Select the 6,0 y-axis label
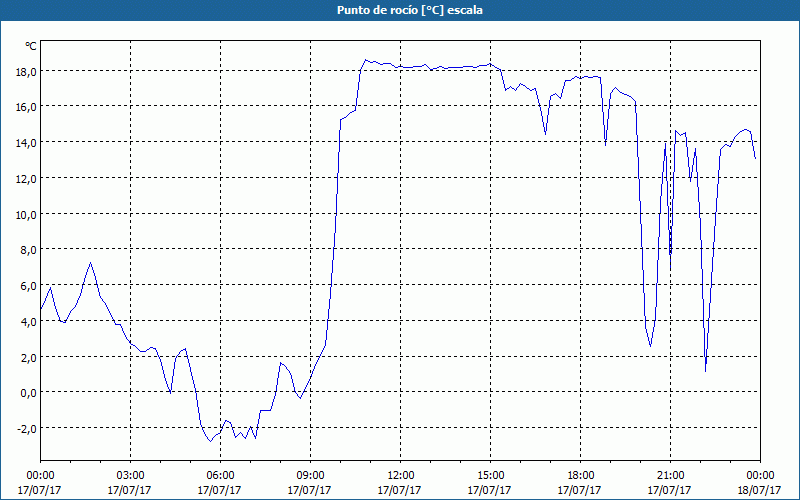The height and width of the screenshot is (500, 800). point(28,286)
